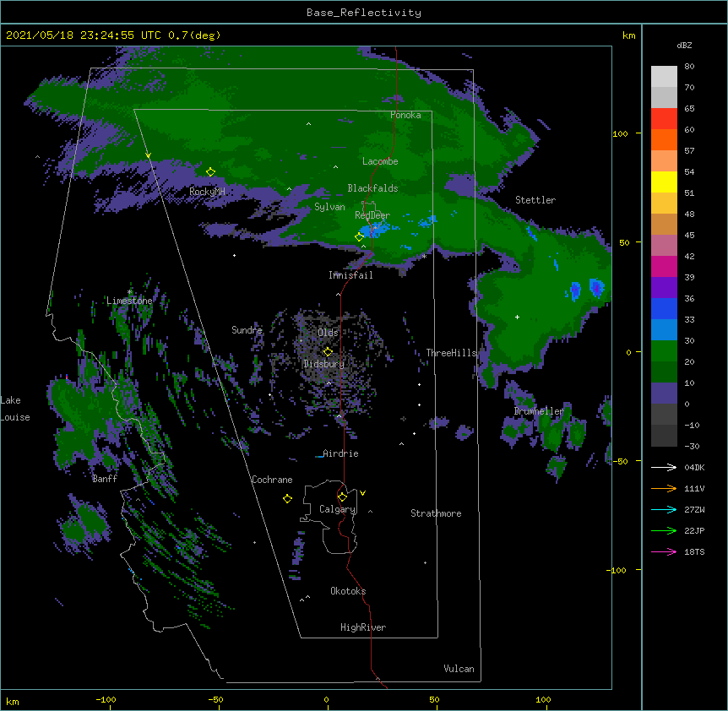728x711 pixels.
Task: Click the white 04DK arrow in legend
Action: 664,467
